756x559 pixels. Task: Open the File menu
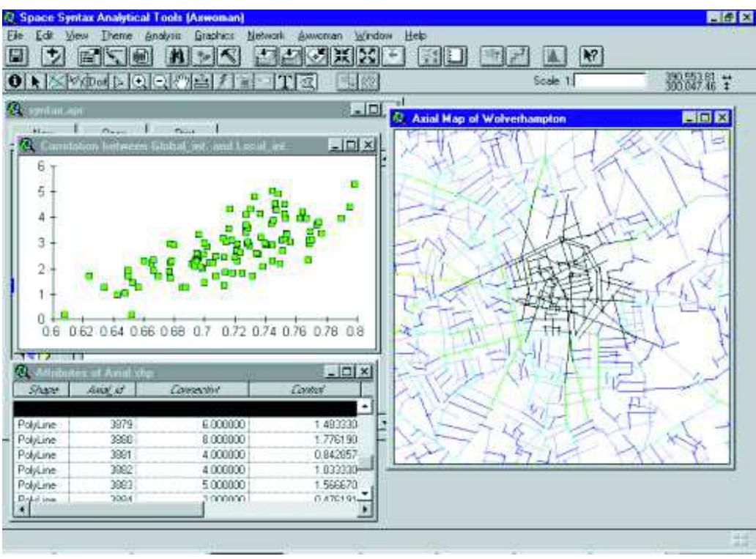pos(15,36)
